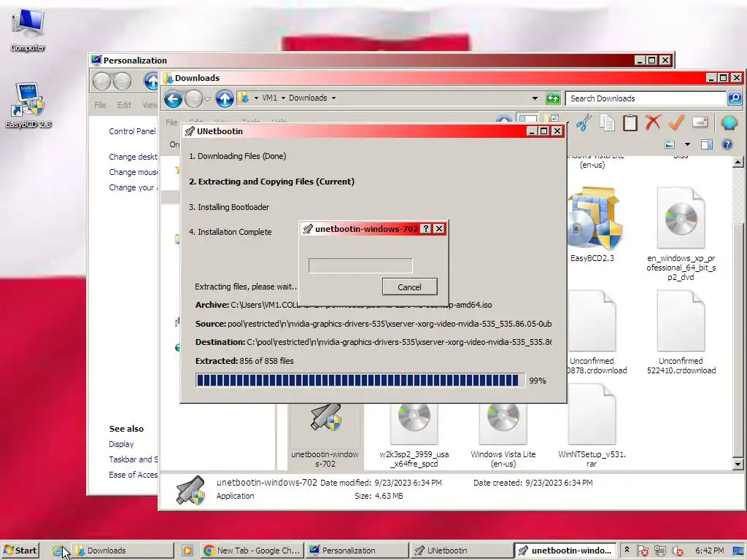Click the Forward arrow in Downloads window
This screenshot has width=747, height=560.
pyautogui.click(x=193, y=98)
